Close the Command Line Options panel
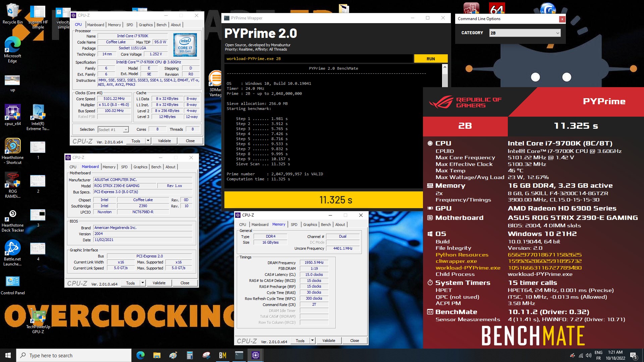 coord(562,19)
